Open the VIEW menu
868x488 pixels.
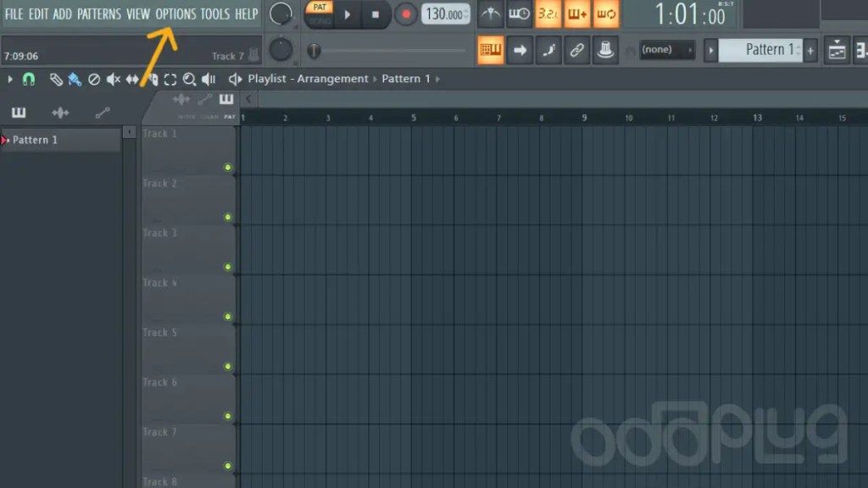(x=138, y=14)
